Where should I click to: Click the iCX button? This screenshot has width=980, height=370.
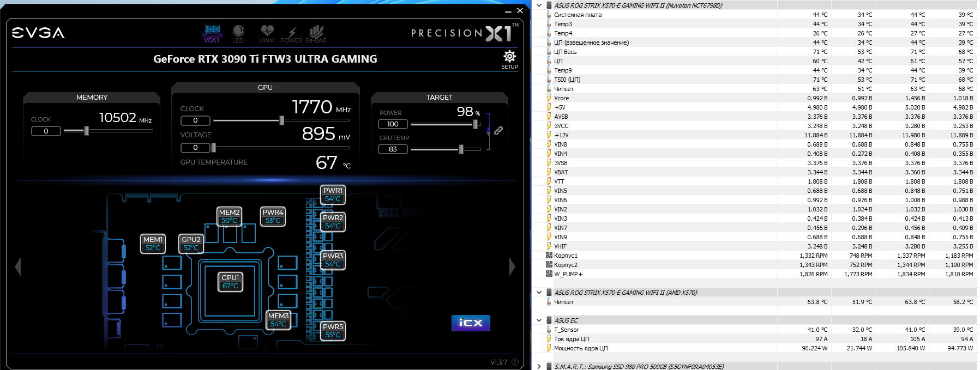point(471,323)
